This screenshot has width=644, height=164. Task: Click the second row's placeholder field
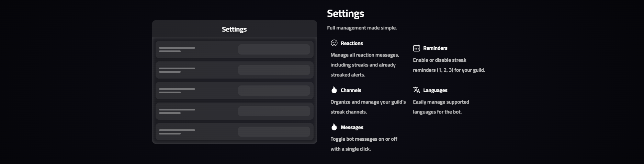tap(274, 70)
